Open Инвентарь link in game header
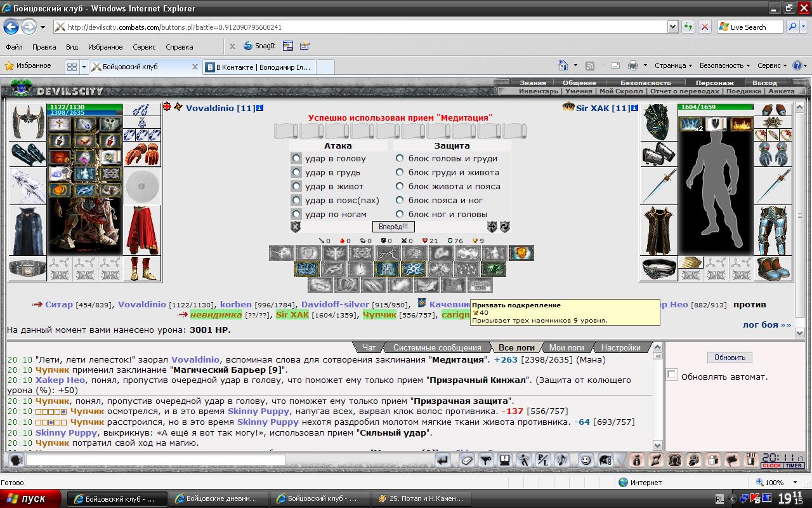Viewport: 812px width, 508px height. 539,91
